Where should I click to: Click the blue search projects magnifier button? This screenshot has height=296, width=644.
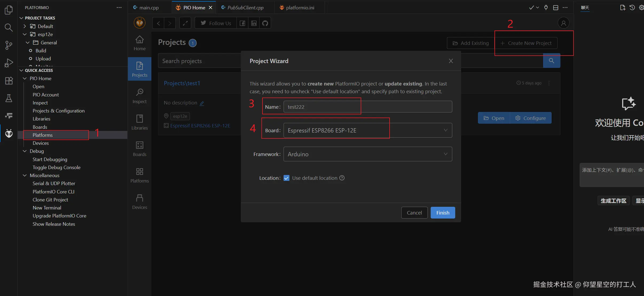pos(551,61)
